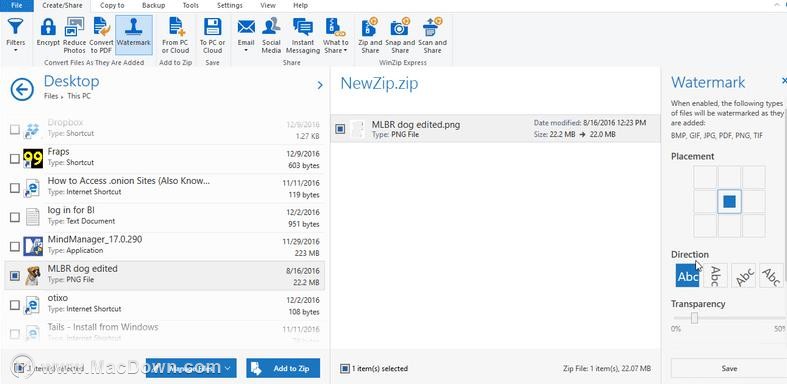The image size is (787, 384).
Task: Add files From PC or Cloud
Action: click(x=176, y=35)
